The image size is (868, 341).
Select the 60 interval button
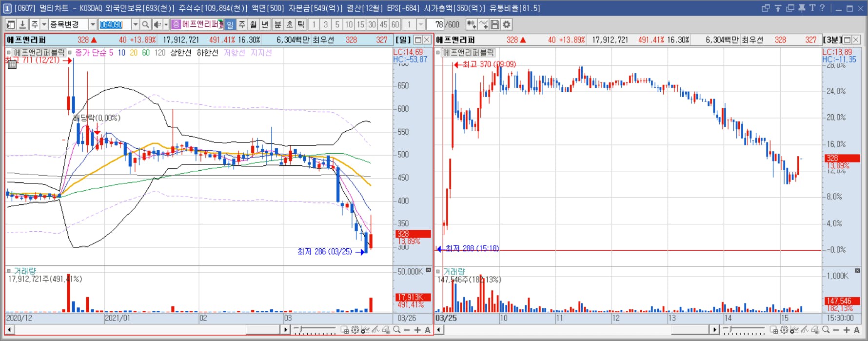[x=395, y=24]
